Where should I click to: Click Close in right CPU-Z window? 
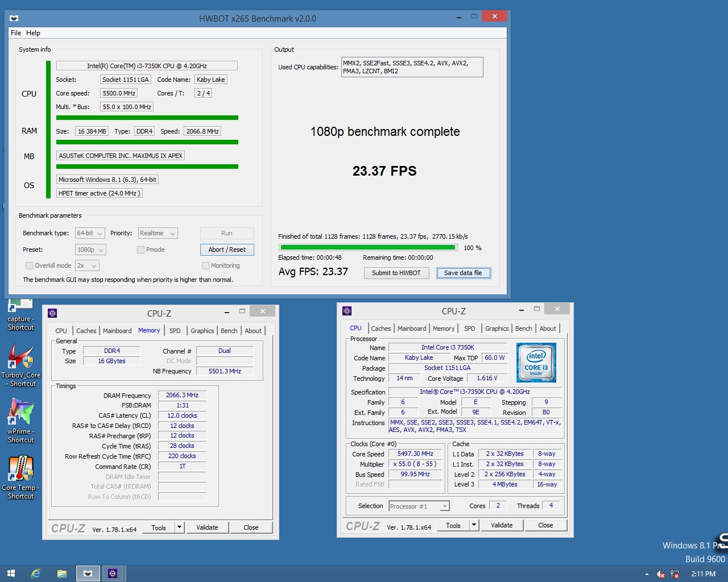click(x=545, y=525)
